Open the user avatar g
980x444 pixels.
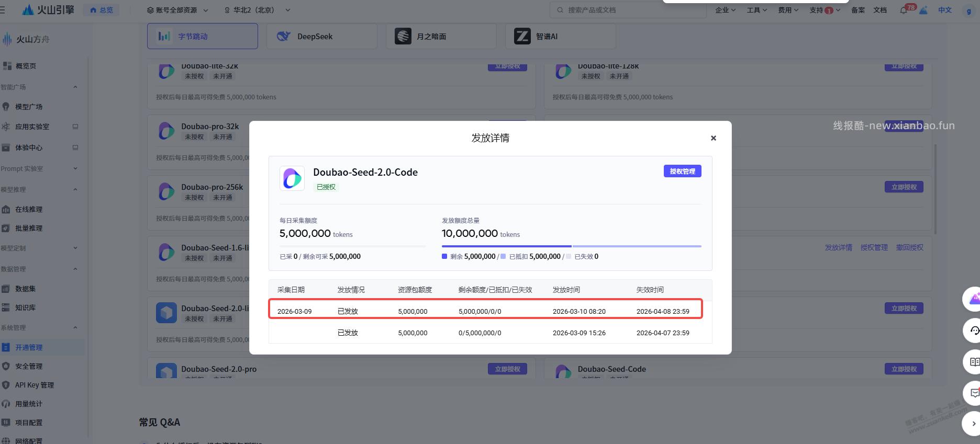point(969,10)
